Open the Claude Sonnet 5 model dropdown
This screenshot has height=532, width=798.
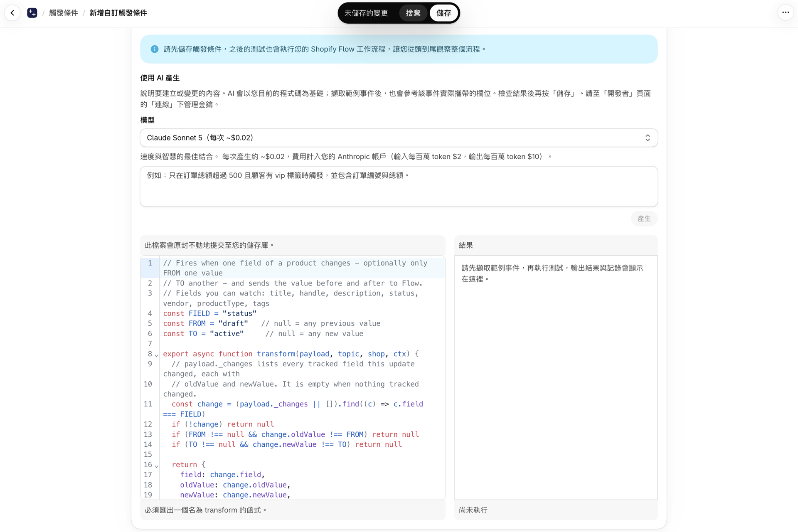(x=399, y=138)
